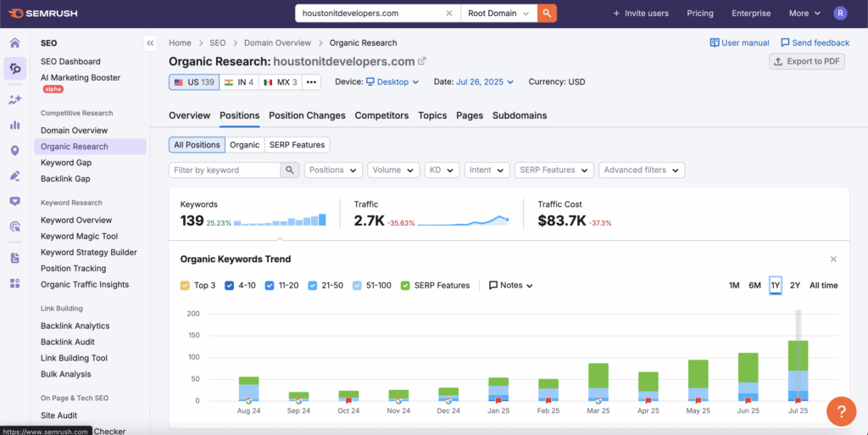Click the Google update marker at Aug 24

point(248,401)
